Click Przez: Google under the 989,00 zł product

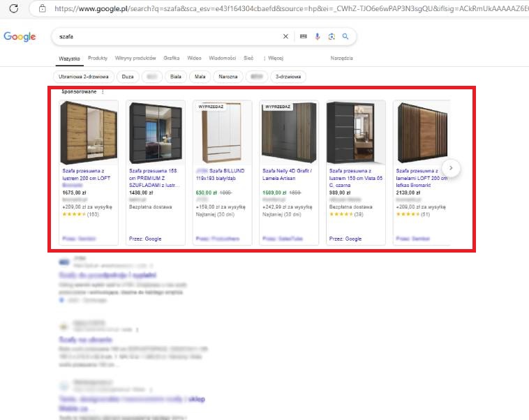click(x=345, y=239)
